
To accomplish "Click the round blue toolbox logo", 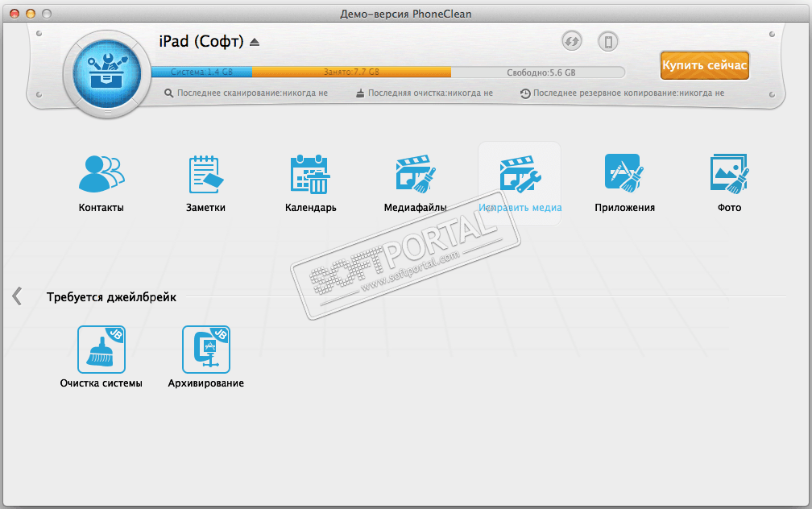I will point(108,74).
